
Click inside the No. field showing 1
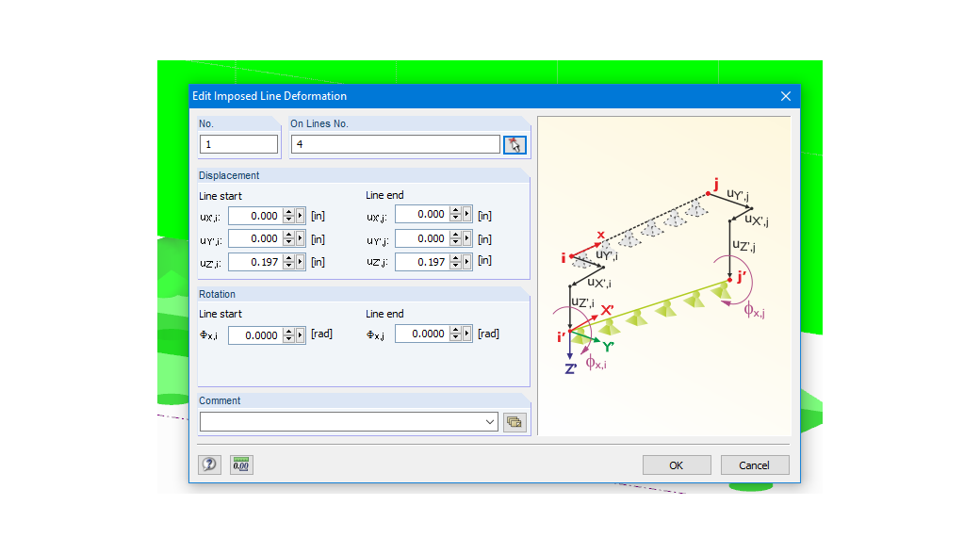pyautogui.click(x=238, y=143)
